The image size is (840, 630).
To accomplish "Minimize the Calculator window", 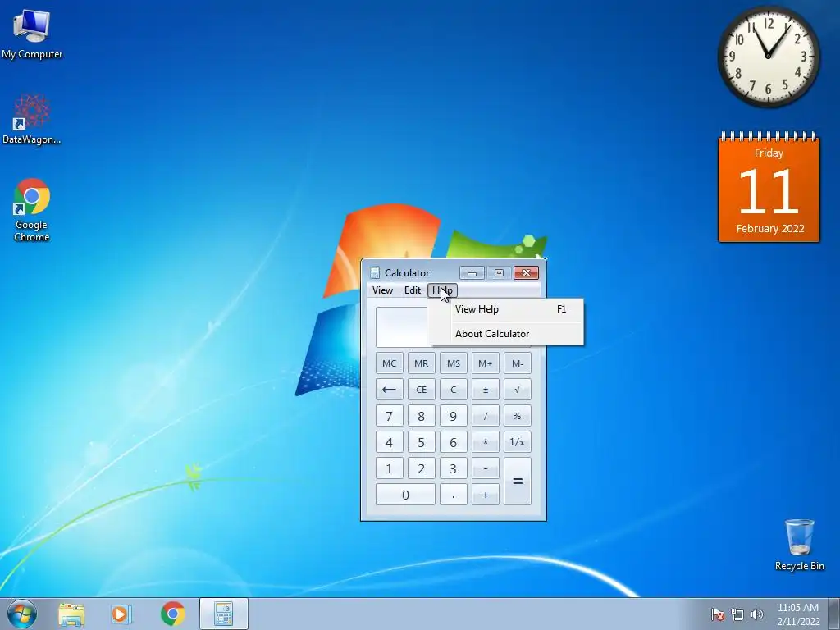I will click(472, 272).
